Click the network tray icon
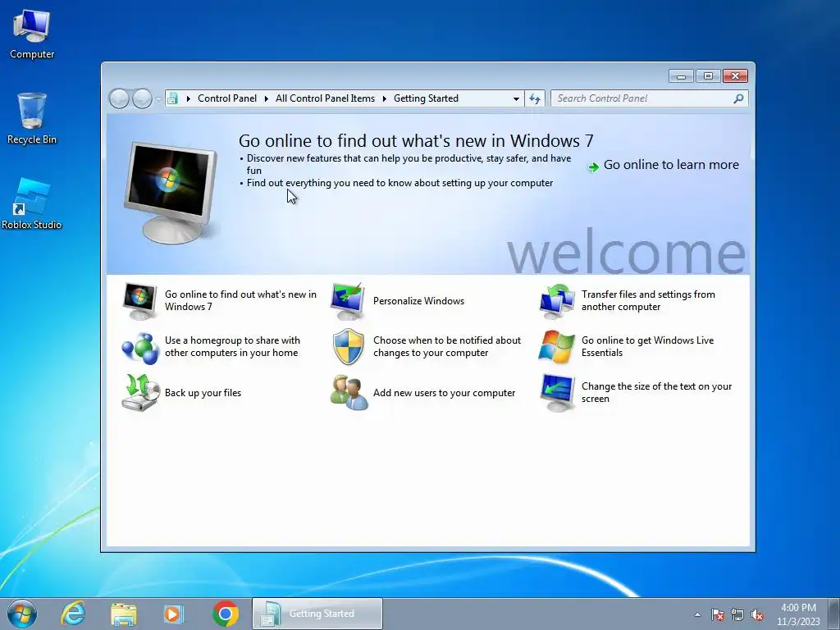Viewport: 840px width, 630px height. (737, 615)
